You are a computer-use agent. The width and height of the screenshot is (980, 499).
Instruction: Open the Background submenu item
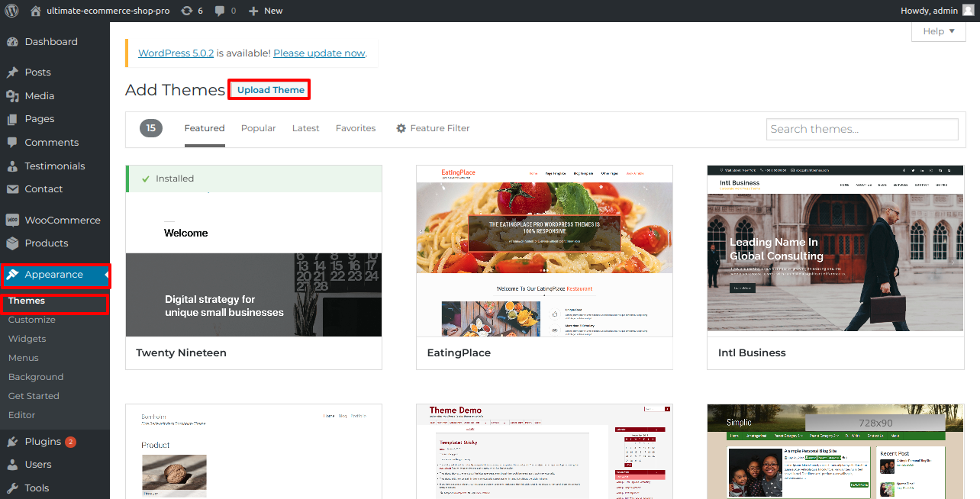click(36, 377)
